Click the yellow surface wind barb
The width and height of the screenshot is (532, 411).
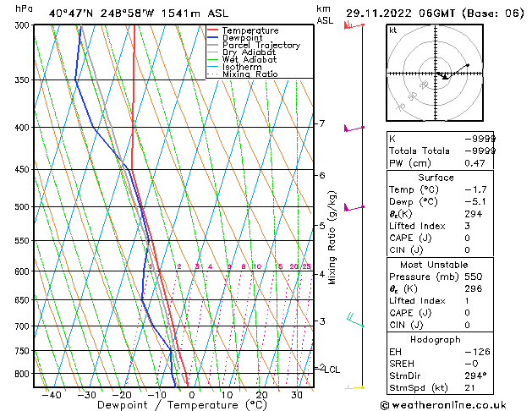[x=355, y=387]
